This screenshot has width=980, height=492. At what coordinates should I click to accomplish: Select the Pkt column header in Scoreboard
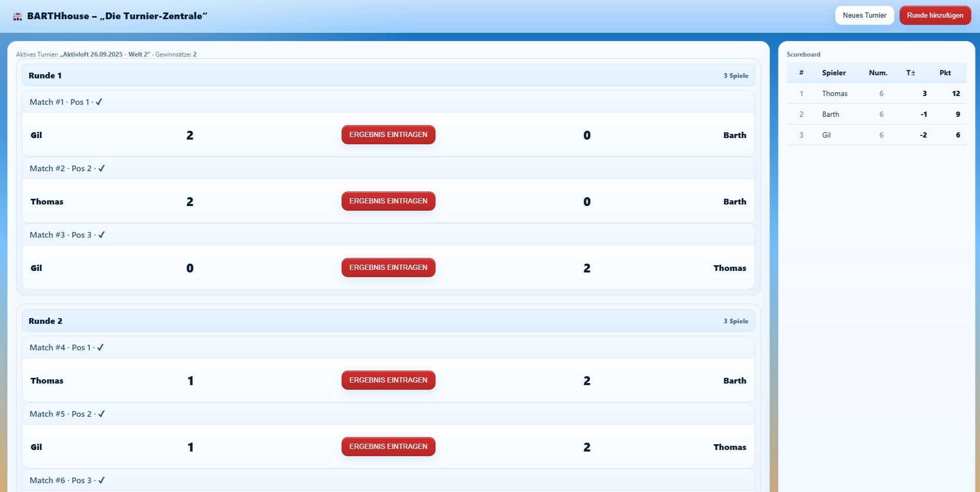pos(945,73)
